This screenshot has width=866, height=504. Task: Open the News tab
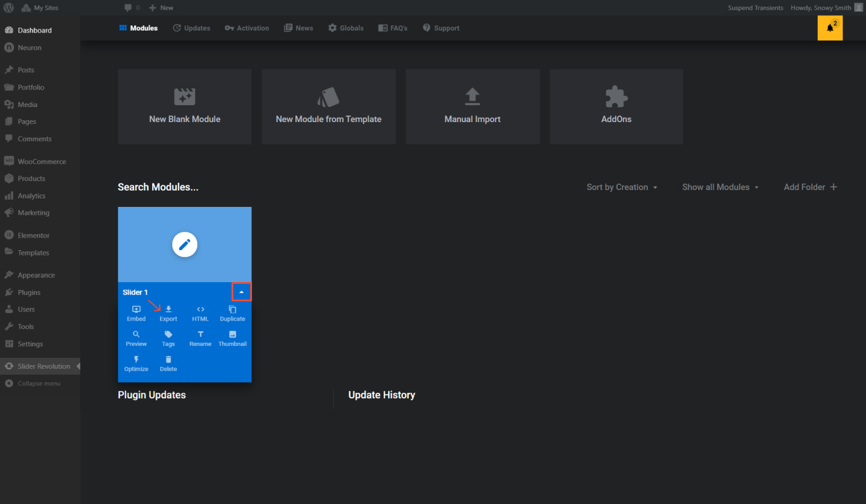tap(298, 28)
